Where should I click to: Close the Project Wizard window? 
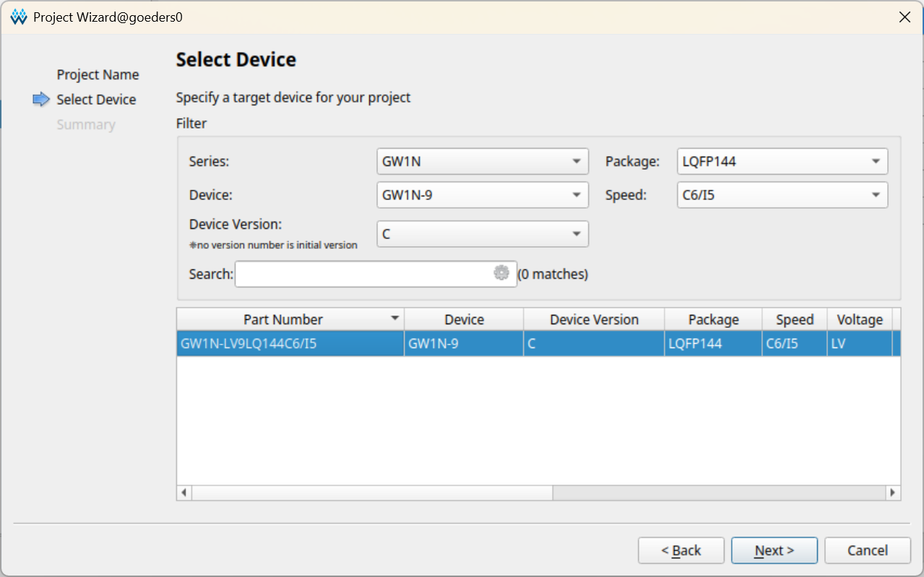pos(904,17)
